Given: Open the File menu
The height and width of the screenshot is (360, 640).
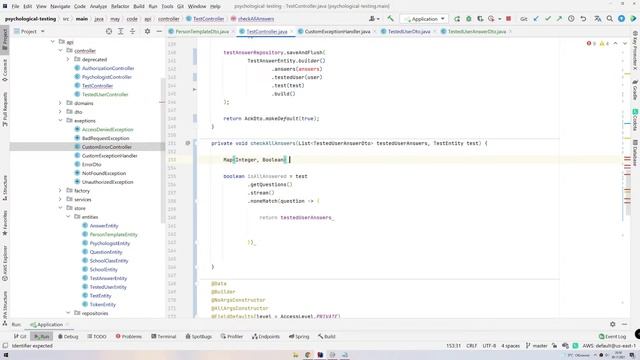Looking at the screenshot, I should (x=15, y=6).
